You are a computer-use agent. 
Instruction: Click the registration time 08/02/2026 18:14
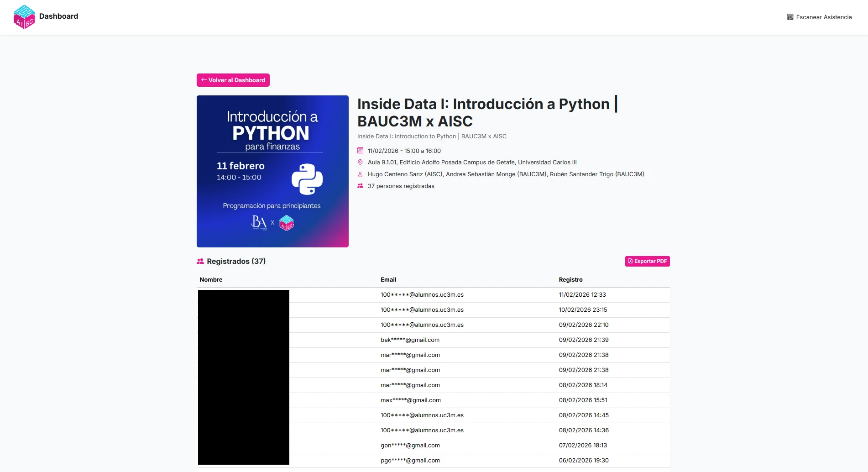click(583, 385)
